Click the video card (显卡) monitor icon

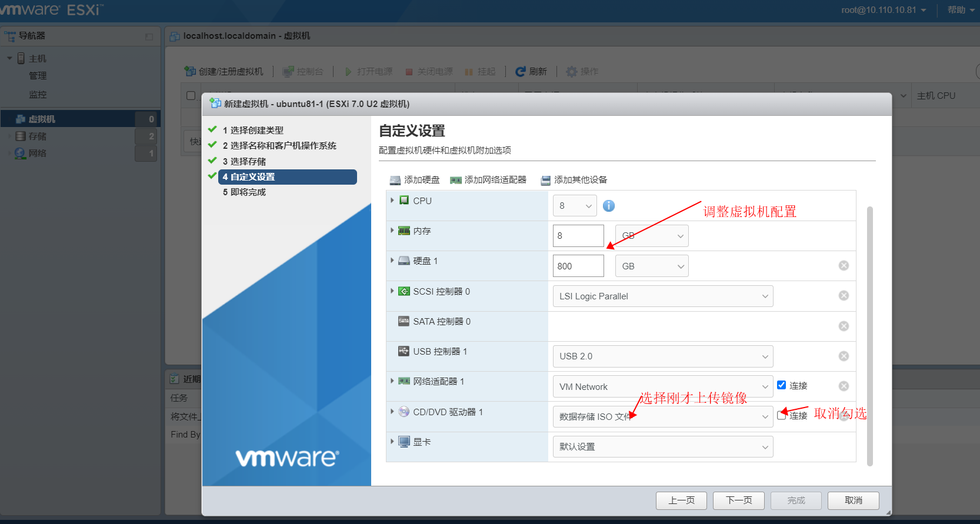[404, 442]
